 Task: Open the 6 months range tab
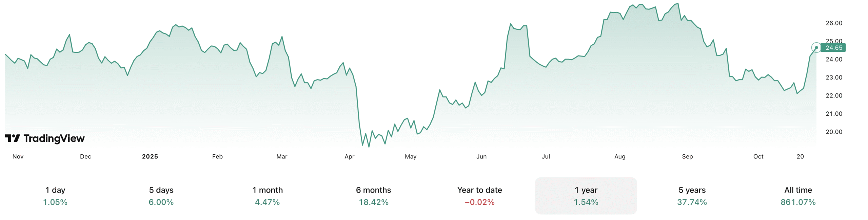pos(373,196)
